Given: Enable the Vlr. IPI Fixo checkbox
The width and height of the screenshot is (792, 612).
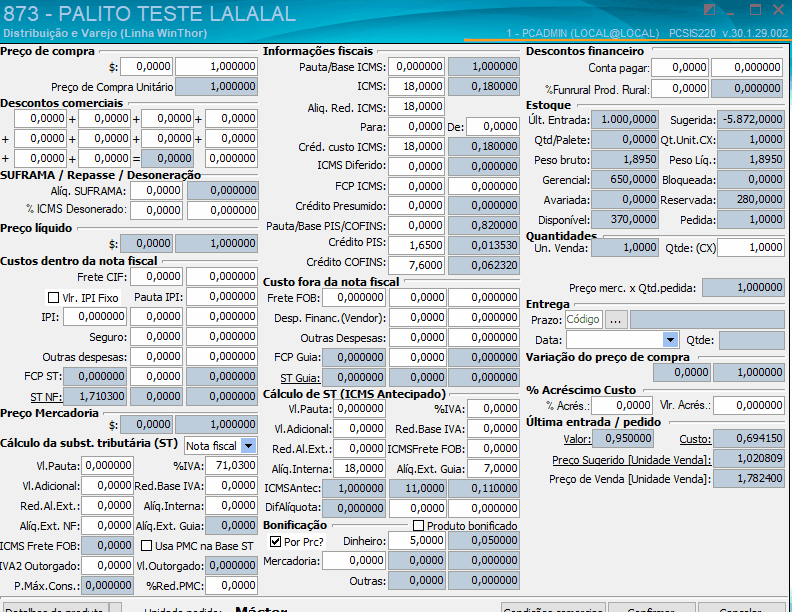Looking at the screenshot, I should [53, 297].
